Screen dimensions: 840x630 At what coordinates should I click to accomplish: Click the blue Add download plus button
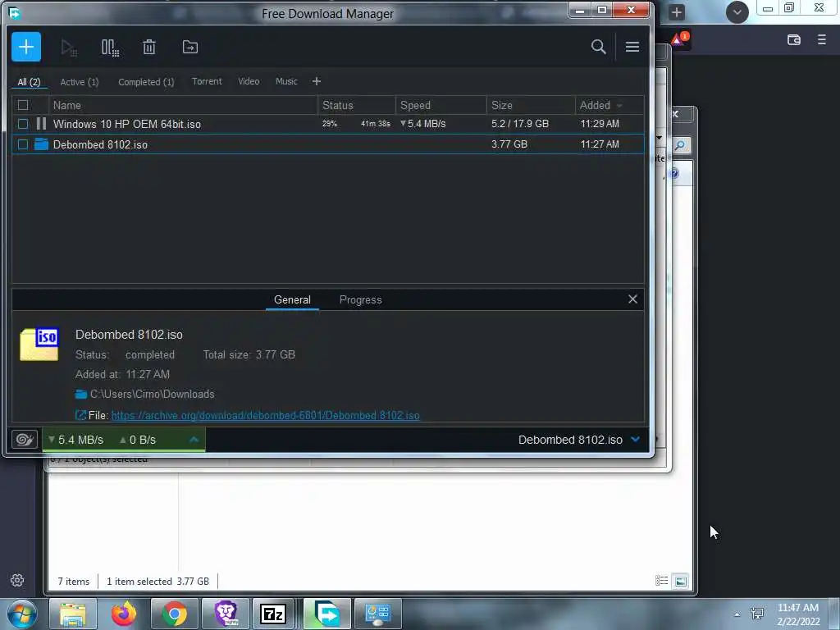pyautogui.click(x=26, y=47)
